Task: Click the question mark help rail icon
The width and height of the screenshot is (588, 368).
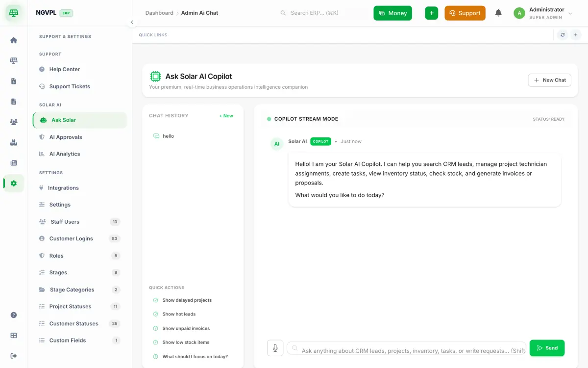Action: [14, 315]
